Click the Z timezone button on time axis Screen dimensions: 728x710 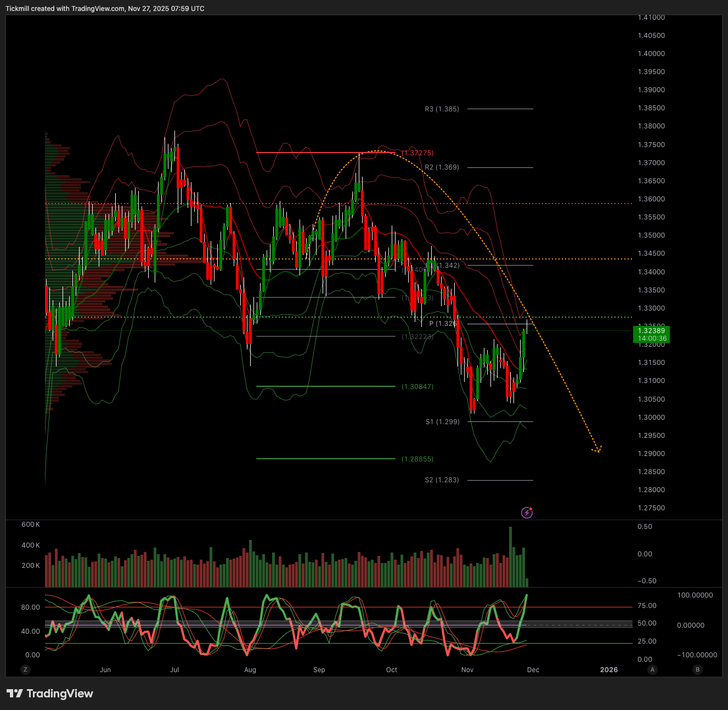coord(25,669)
